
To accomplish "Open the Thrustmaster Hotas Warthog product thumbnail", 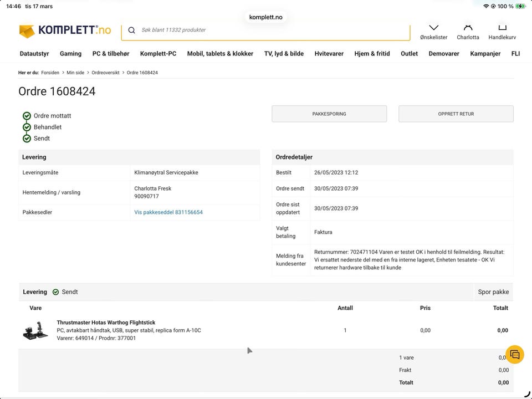I will click(x=35, y=331).
